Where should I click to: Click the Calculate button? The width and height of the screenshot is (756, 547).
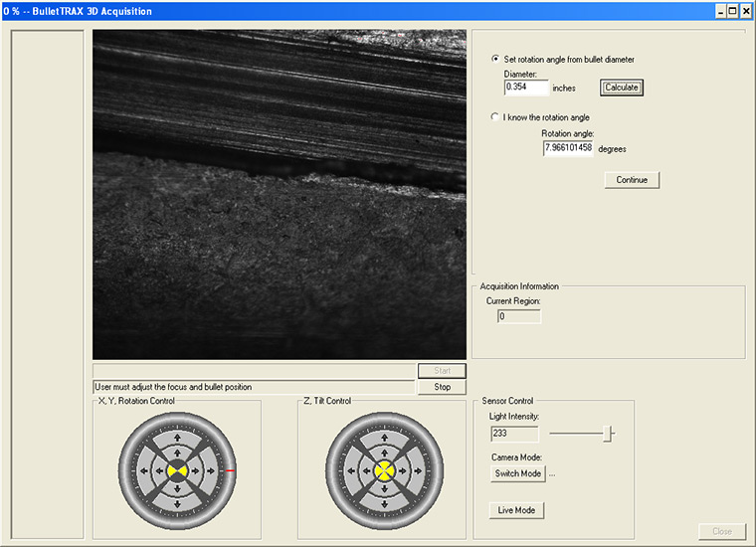point(622,88)
